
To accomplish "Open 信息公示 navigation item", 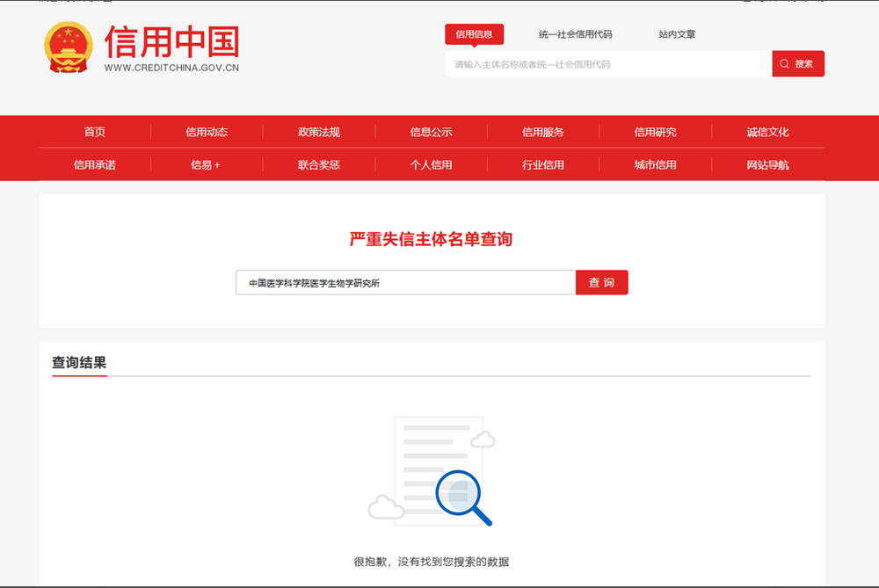I will (x=431, y=132).
